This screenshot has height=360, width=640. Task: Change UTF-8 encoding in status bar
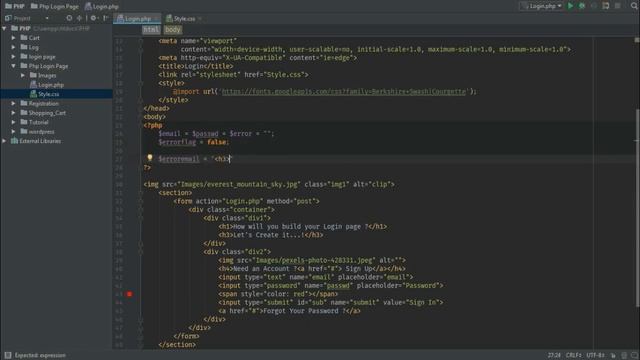(x=596, y=356)
